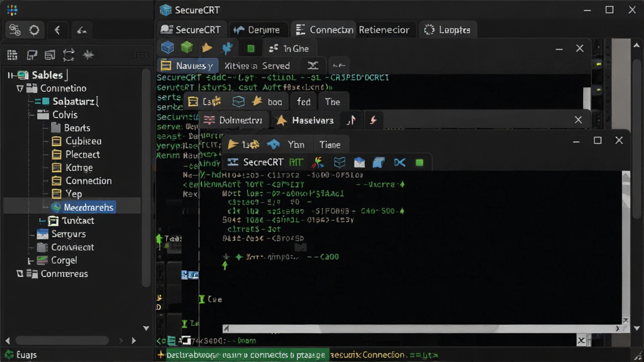The height and width of the screenshot is (362, 644).
Task: Select the Connnecnt tree item
Action: pyautogui.click(x=72, y=248)
